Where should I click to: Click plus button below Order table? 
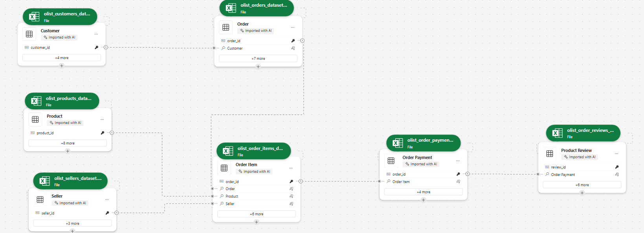click(258, 67)
